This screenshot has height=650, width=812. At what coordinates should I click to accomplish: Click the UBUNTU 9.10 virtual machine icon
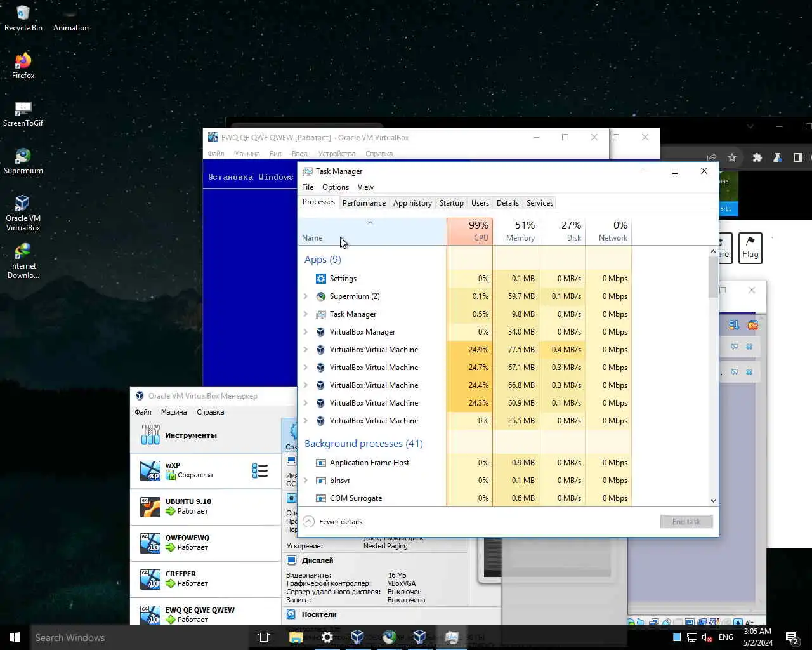pos(150,507)
